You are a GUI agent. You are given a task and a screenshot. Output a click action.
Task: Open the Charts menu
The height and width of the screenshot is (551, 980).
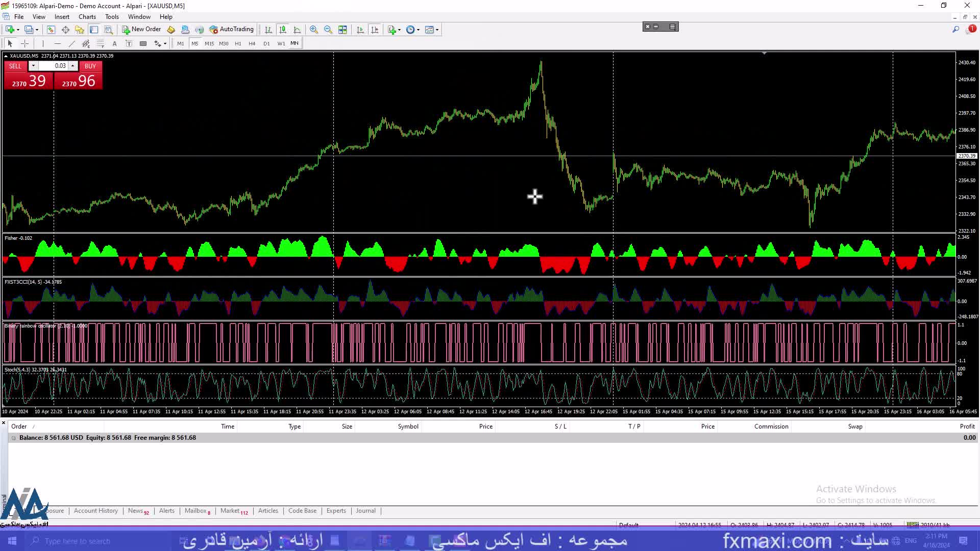pos(87,17)
